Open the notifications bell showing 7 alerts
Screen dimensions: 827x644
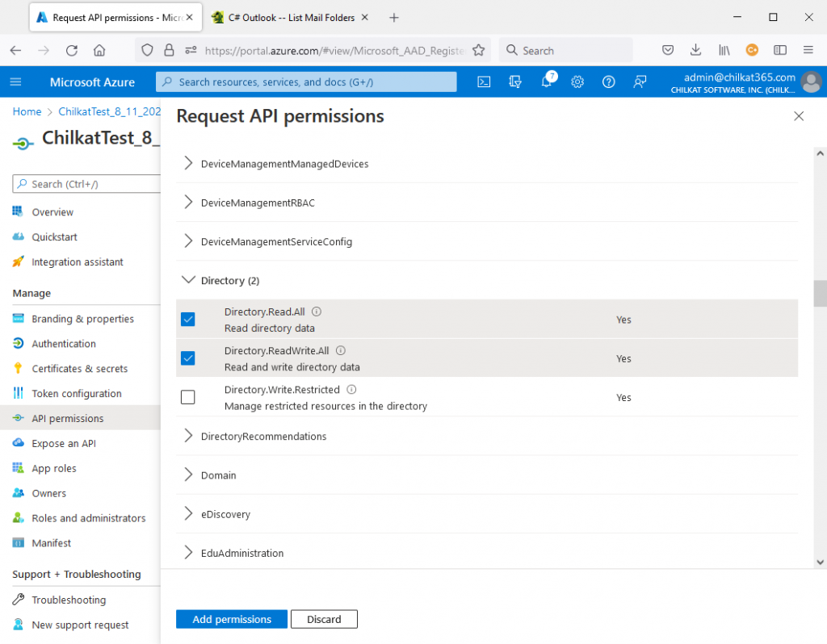tap(545, 82)
